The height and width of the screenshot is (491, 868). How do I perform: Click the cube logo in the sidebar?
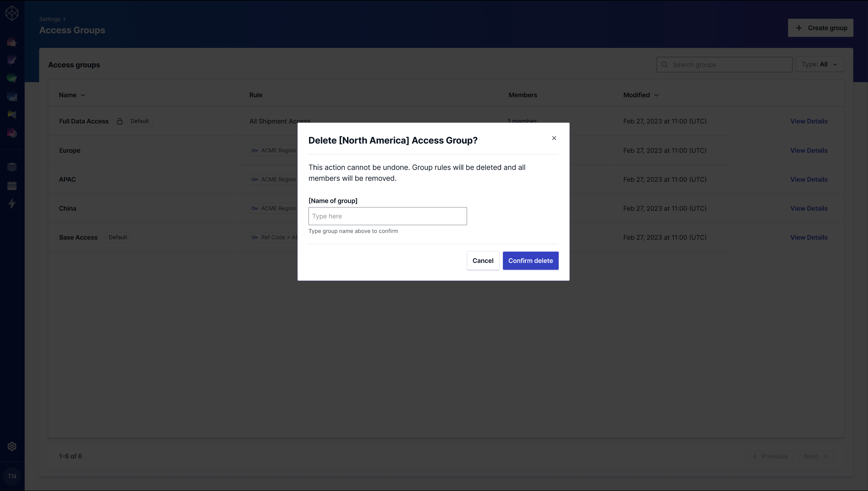coord(12,13)
